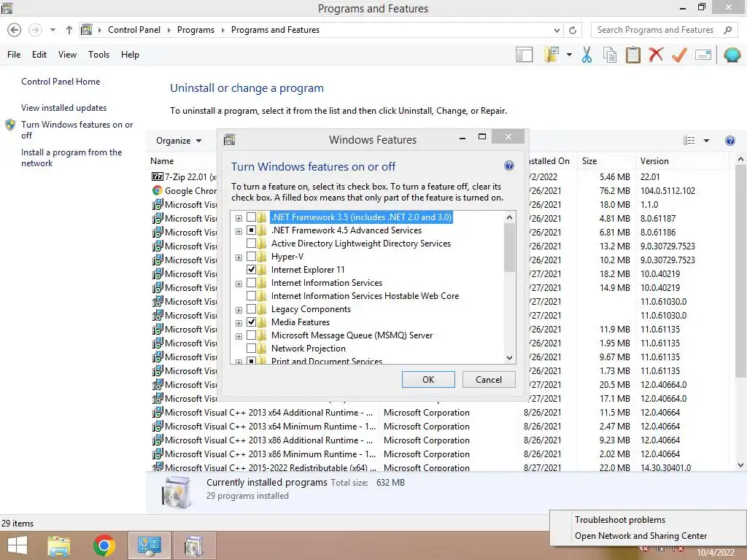Screen dimensions: 747x560
Task: Expand the .NET Framework 3.5 tree node
Action: pos(239,218)
